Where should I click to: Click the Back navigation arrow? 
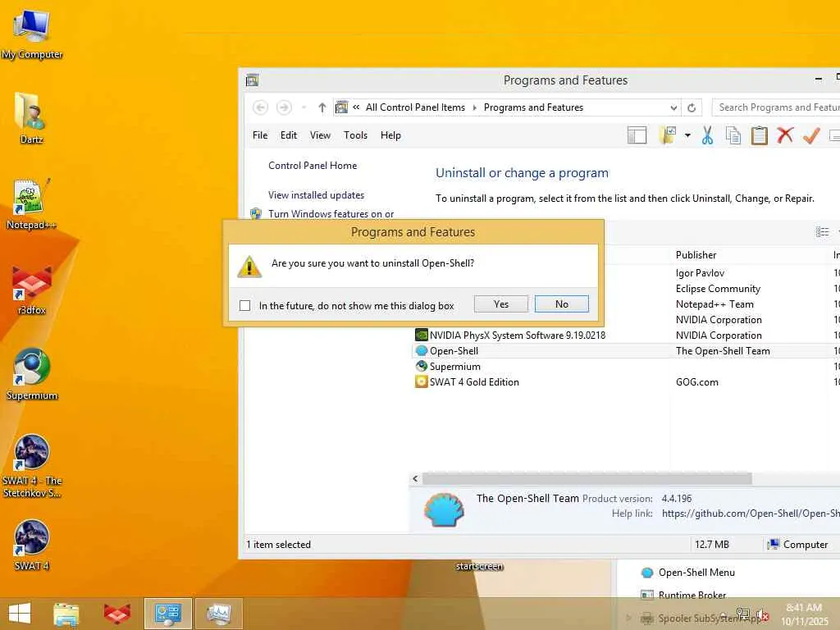pyautogui.click(x=260, y=107)
